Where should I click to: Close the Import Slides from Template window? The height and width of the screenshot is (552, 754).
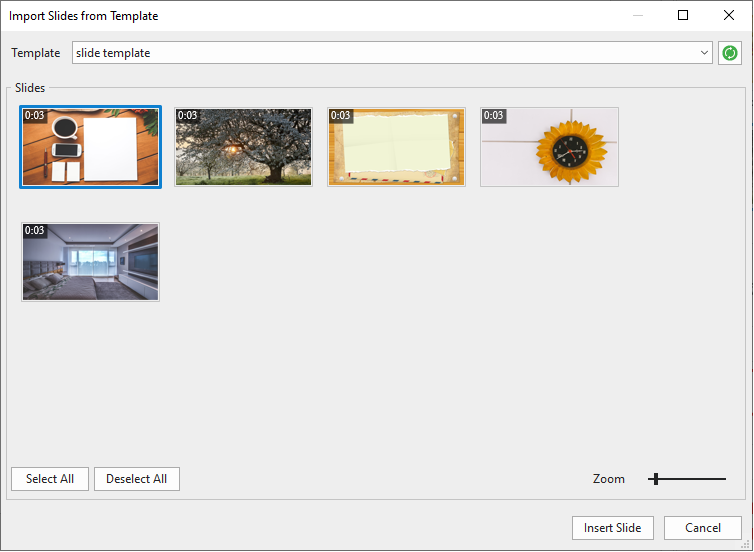[729, 15]
